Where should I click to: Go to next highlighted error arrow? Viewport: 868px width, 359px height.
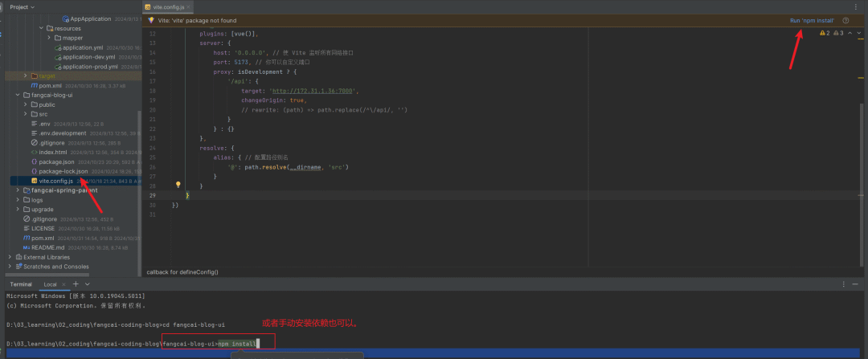pyautogui.click(x=859, y=33)
